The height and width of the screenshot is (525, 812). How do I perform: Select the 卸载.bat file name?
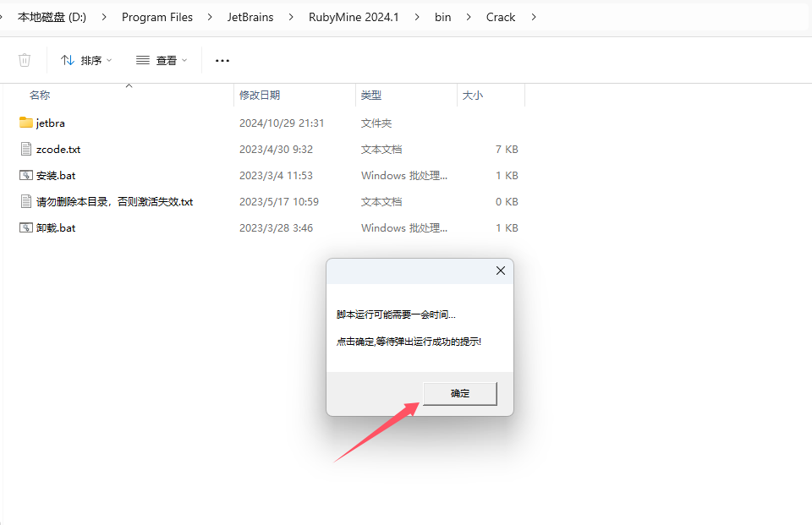coord(56,227)
